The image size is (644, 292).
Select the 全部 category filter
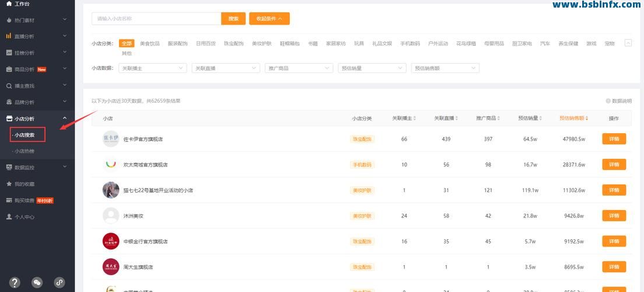[x=127, y=43]
